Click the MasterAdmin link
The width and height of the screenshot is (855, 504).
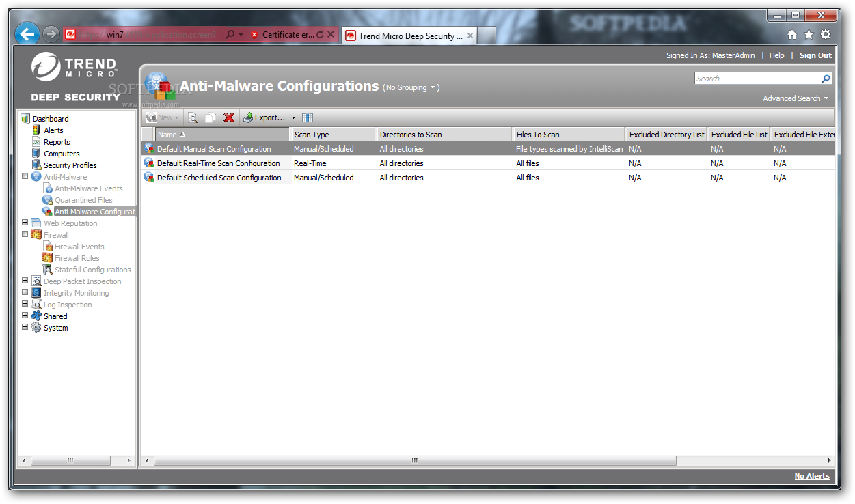tap(733, 55)
